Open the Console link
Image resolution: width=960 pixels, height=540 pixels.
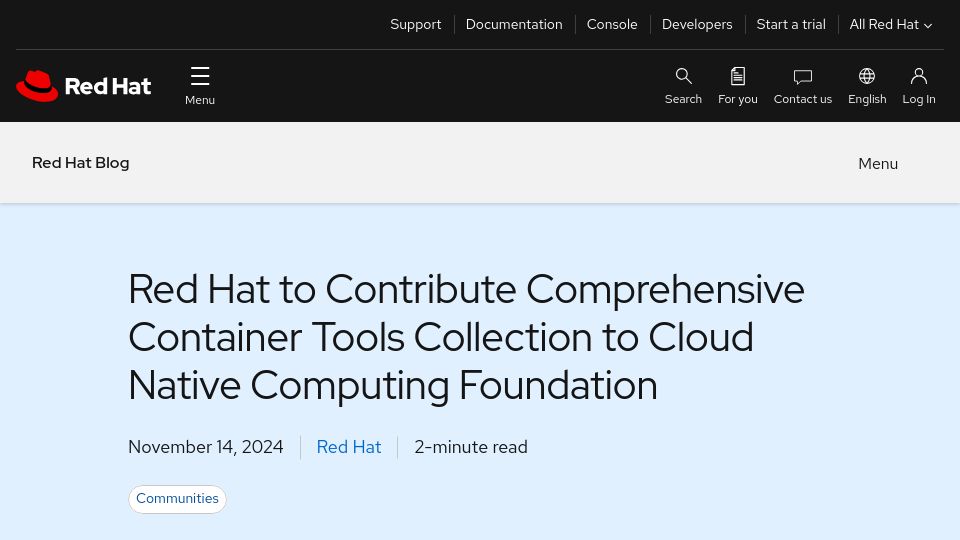(x=612, y=24)
